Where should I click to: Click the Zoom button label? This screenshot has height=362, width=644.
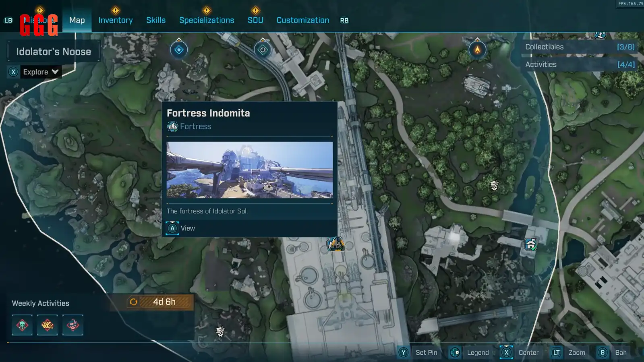577,352
